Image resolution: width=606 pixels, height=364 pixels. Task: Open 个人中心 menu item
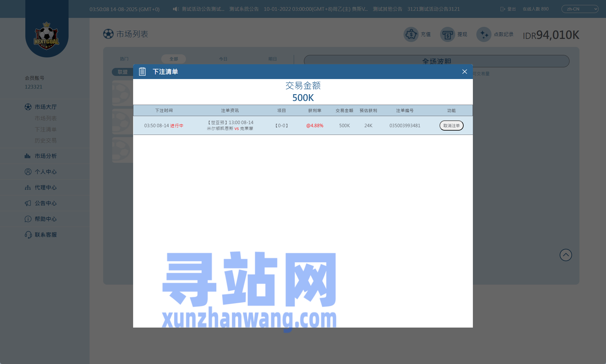[45, 172]
